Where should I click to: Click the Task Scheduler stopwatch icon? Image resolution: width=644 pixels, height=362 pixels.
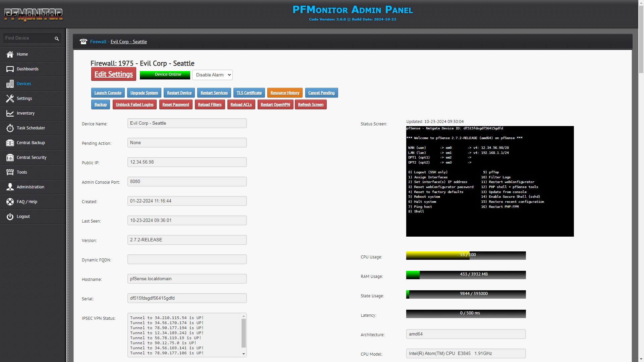(x=10, y=128)
